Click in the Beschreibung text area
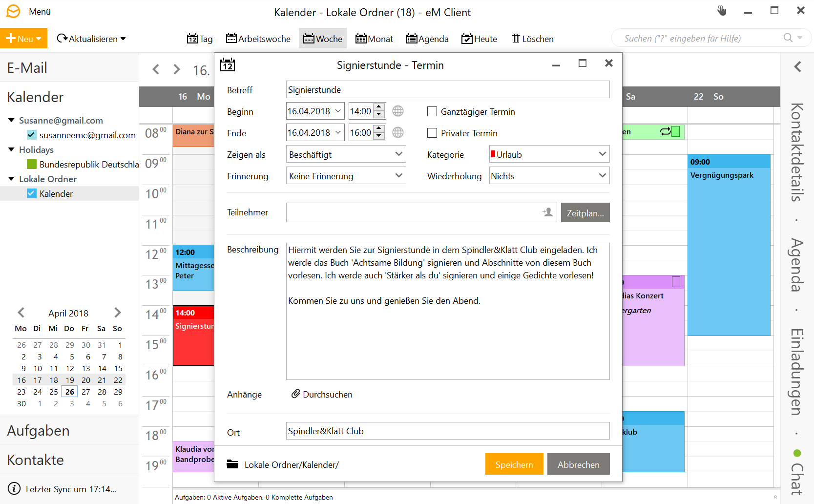 pyautogui.click(x=448, y=311)
